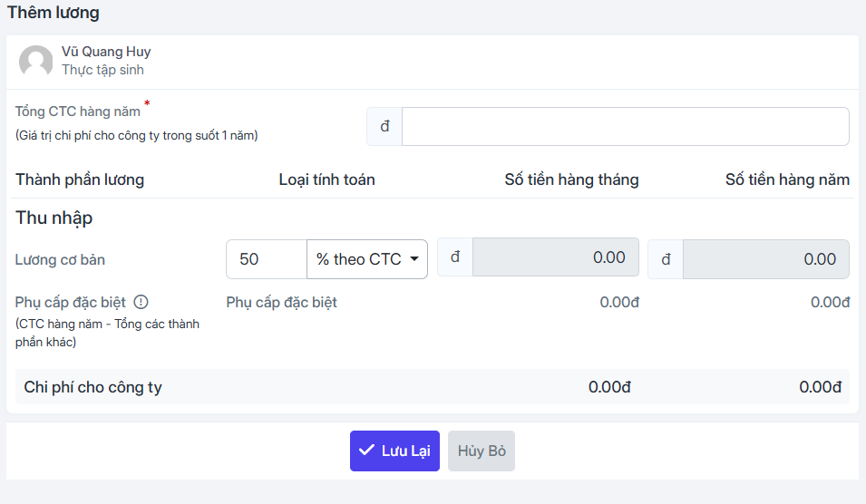Screen dimensions: 866x504
Task: Open the % theo CTC dropdown
Action: tap(367, 259)
